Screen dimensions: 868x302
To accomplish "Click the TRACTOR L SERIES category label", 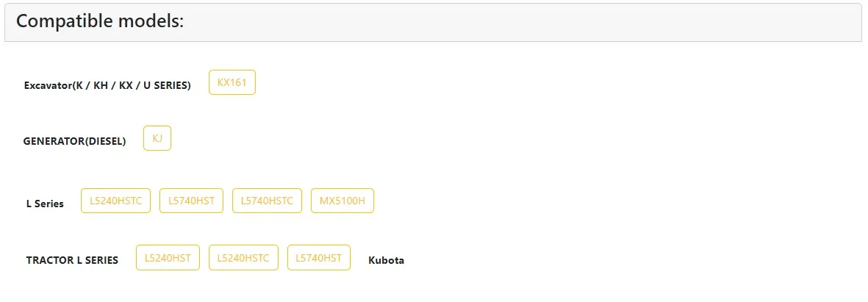I will [x=72, y=261].
